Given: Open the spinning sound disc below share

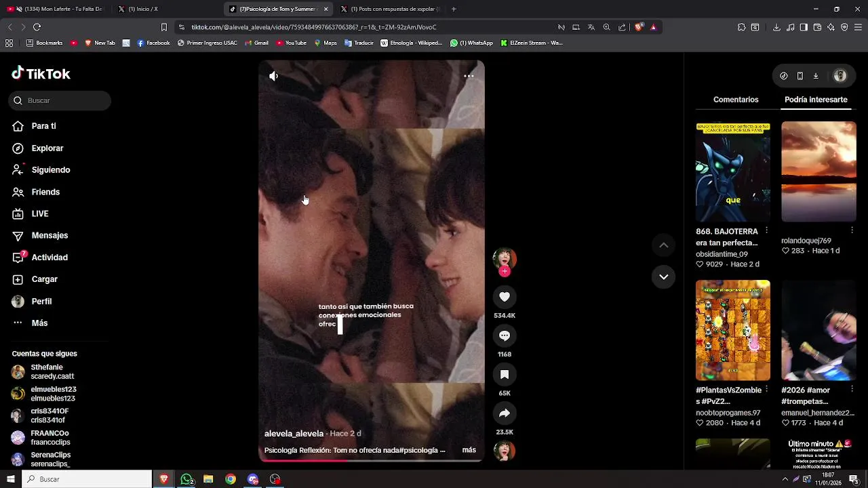Looking at the screenshot, I should point(505,451).
